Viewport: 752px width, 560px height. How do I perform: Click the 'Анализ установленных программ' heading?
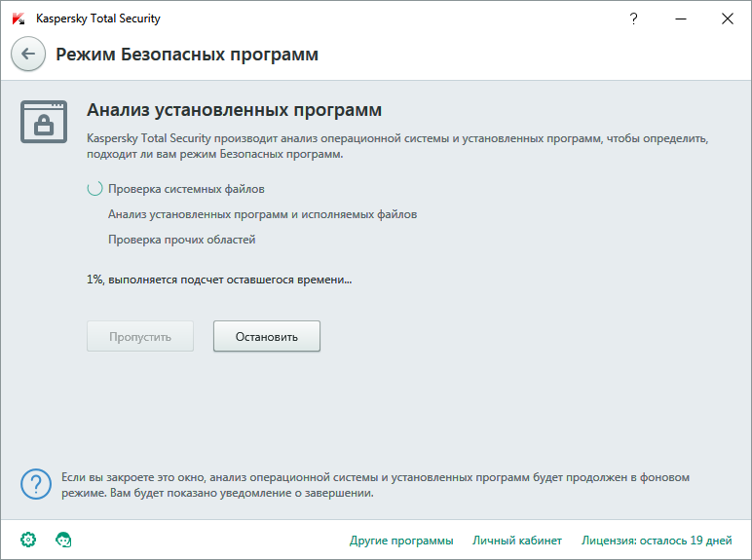click(x=234, y=110)
